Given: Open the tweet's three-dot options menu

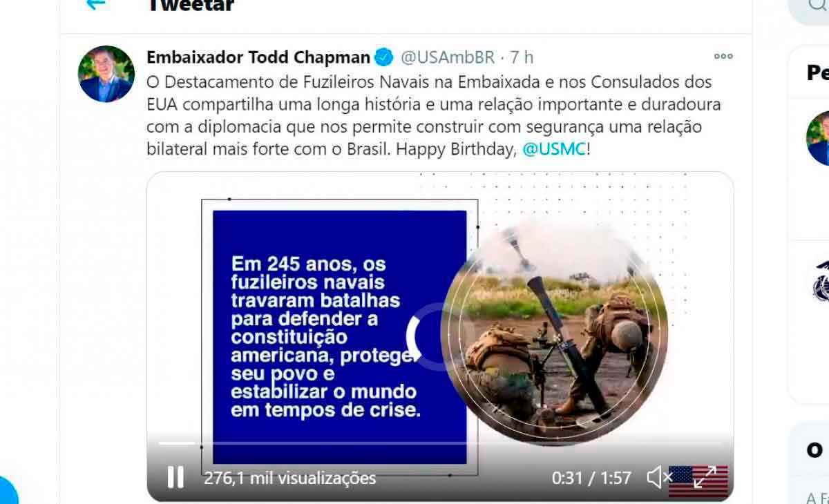Looking at the screenshot, I should click(723, 57).
